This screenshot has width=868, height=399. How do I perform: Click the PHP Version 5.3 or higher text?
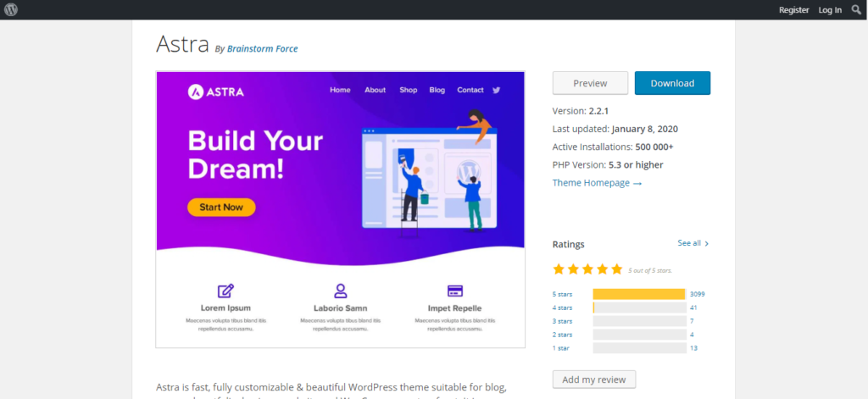tap(608, 165)
